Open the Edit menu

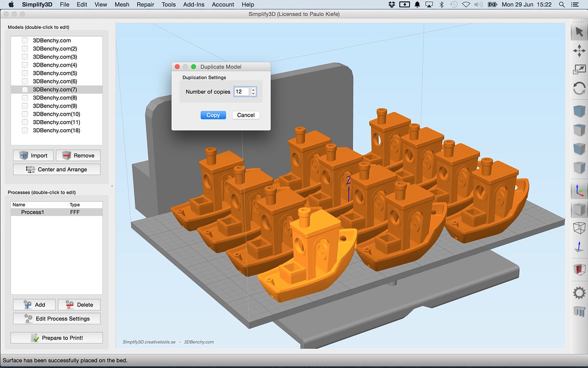(82, 5)
